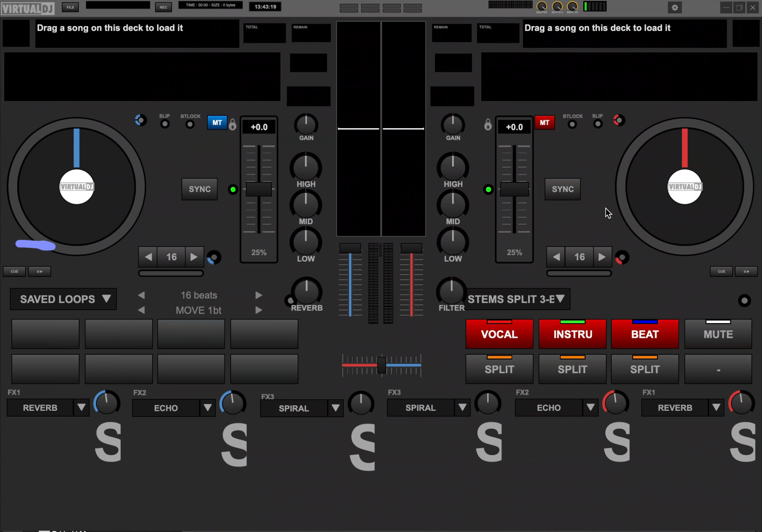Toggle the key lock padlock on right deck
Screen dimensions: 762x532
coord(488,124)
